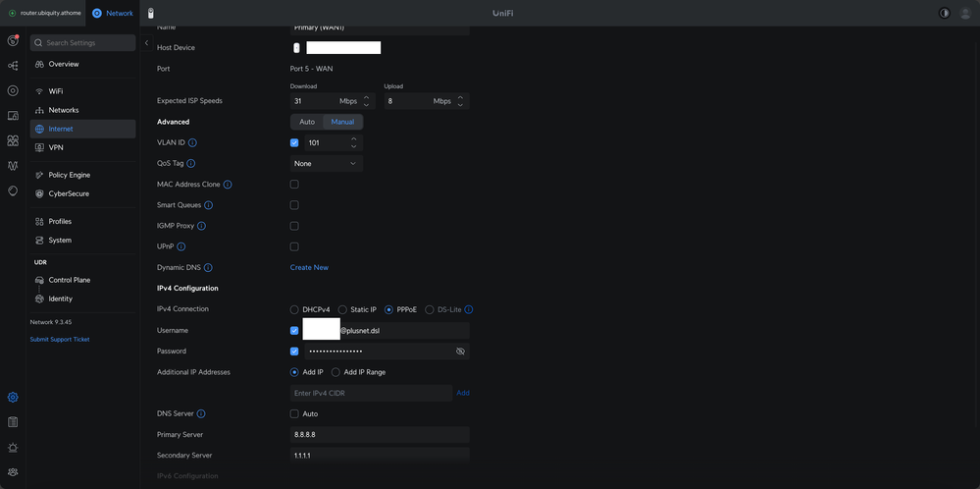The height and width of the screenshot is (489, 980).
Task: Open the System settings page
Action: [x=82, y=241]
